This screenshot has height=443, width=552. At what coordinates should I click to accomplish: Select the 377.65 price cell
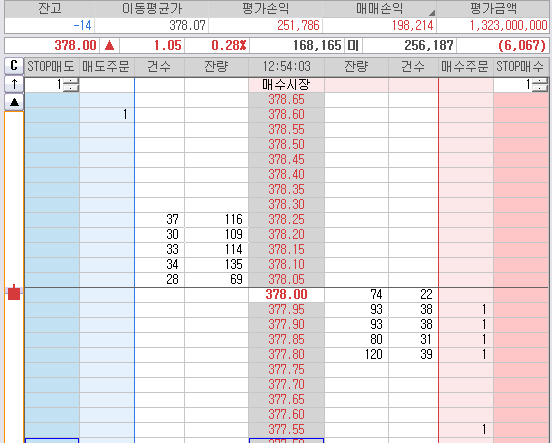click(286, 400)
